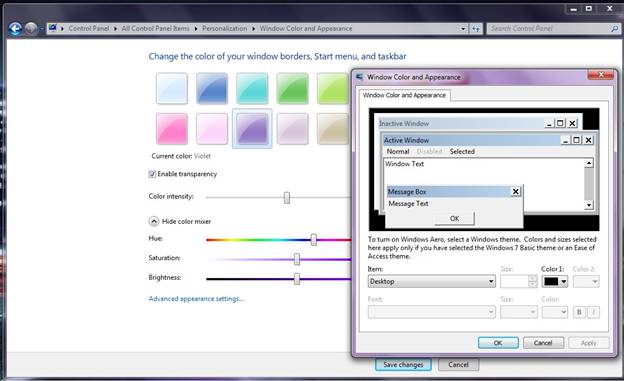Select the lime green color swatch
This screenshot has height=381, width=624.
pyautogui.click(x=333, y=88)
